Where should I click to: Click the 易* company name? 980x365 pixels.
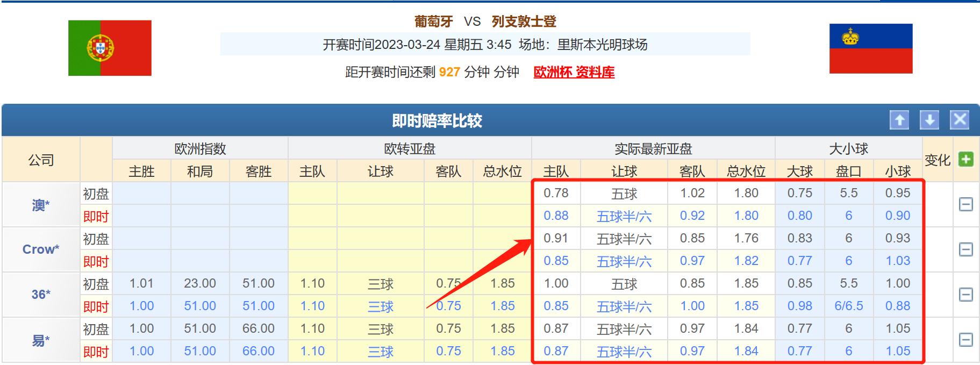tap(41, 340)
